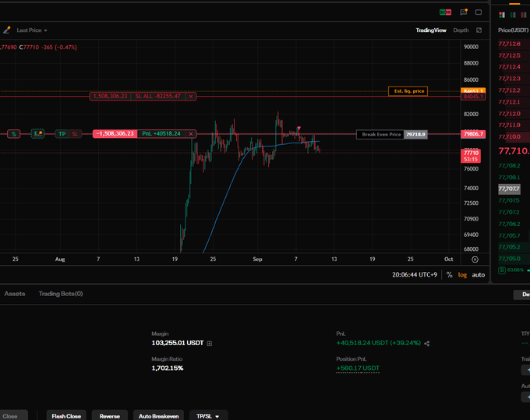Click the red arrow marker above the candles

click(299, 128)
